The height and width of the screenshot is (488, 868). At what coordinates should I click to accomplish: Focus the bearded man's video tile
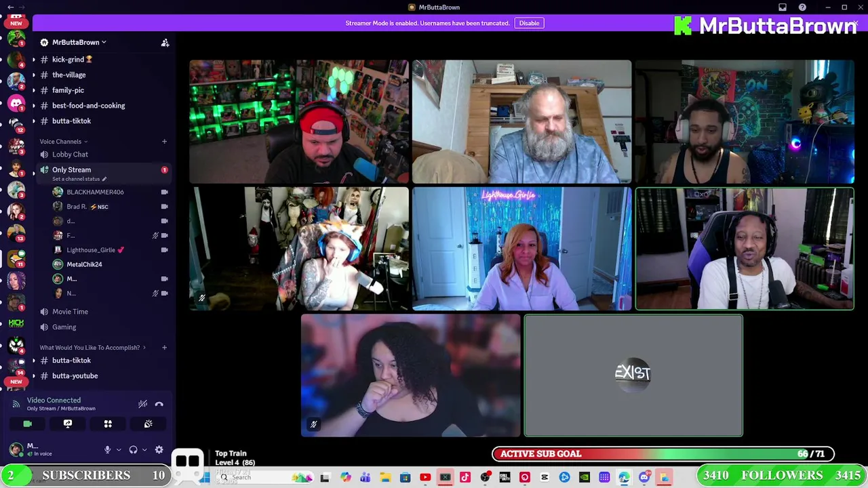[x=521, y=122]
